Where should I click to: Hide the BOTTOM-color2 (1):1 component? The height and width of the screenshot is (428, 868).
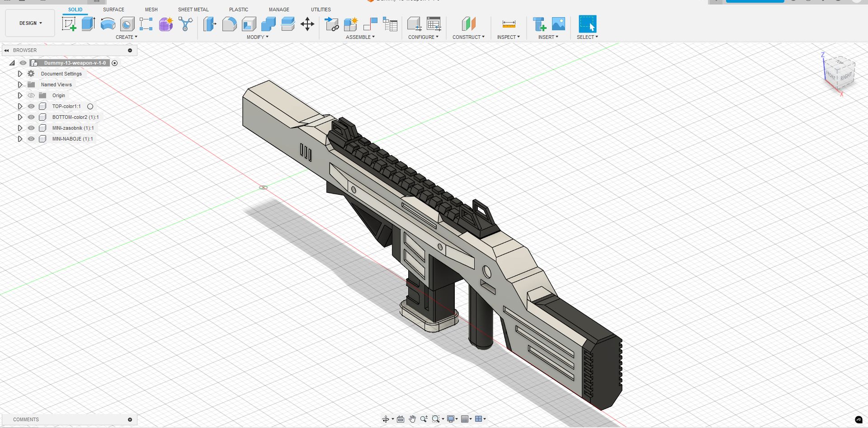tap(31, 117)
